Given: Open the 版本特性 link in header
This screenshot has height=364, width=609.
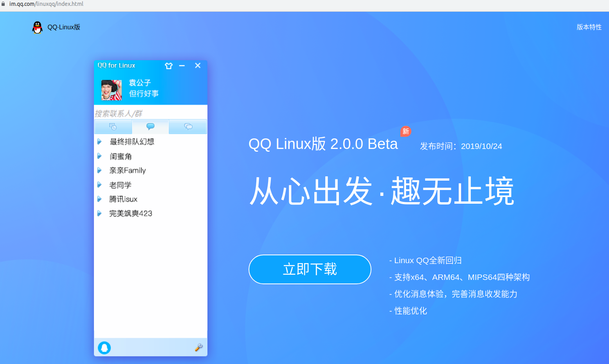Looking at the screenshot, I should click(589, 27).
